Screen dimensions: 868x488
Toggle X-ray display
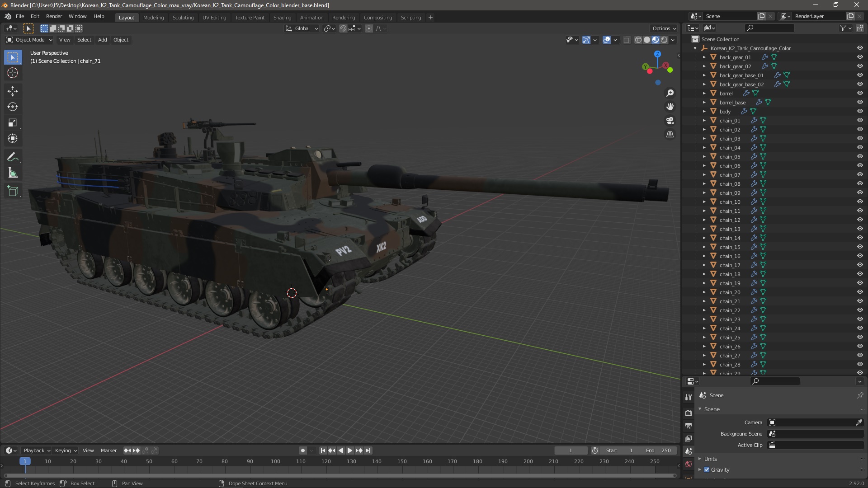click(627, 40)
